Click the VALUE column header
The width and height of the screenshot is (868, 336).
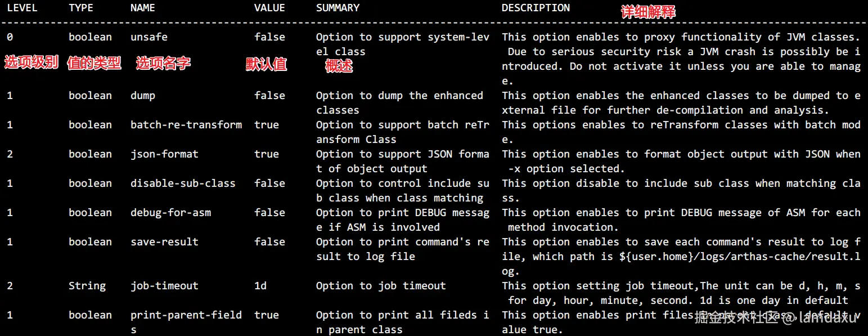point(269,8)
